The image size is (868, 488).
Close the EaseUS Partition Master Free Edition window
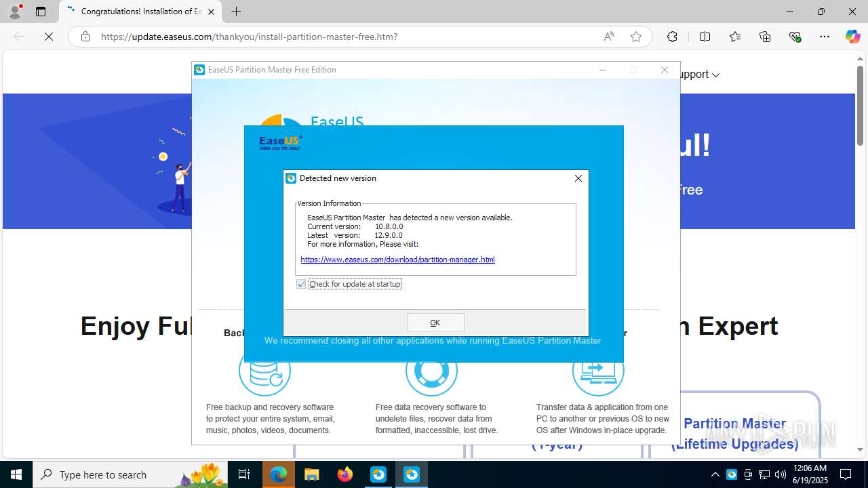pos(665,70)
